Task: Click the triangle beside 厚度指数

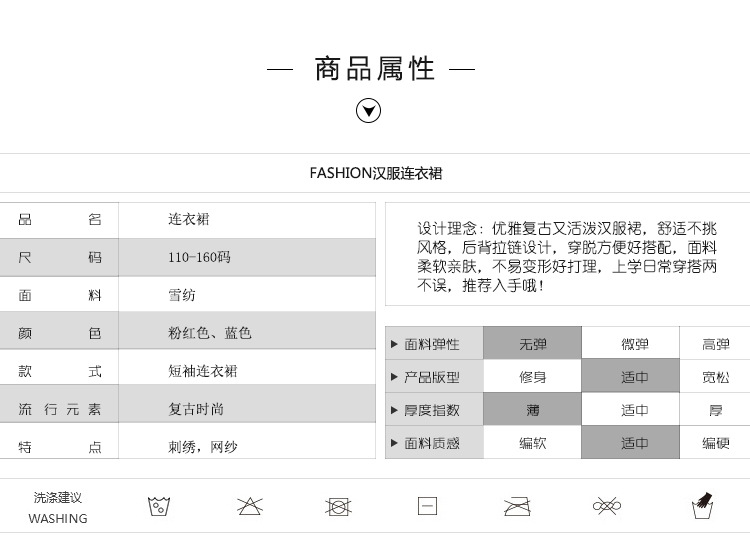Action: [394, 410]
